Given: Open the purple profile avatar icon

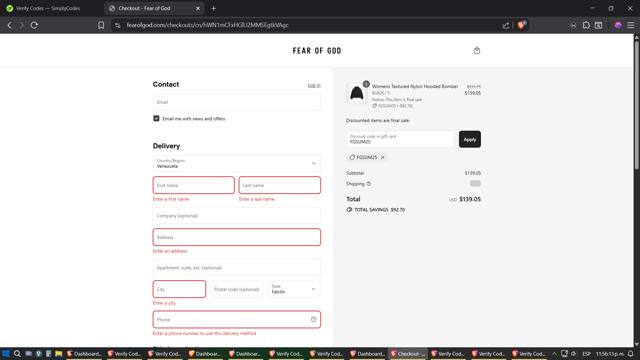Looking at the screenshot, I should coord(618,25).
